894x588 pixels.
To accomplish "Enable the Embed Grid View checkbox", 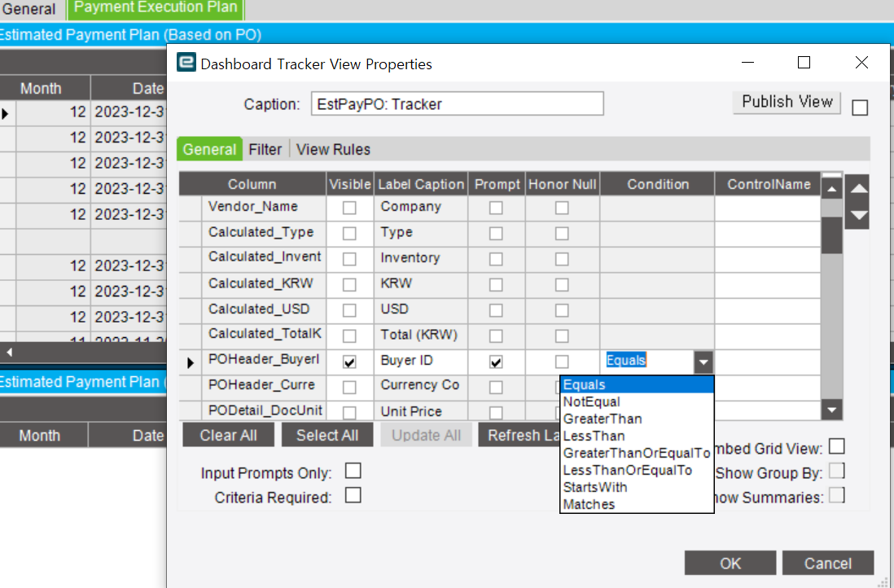I will [x=837, y=445].
